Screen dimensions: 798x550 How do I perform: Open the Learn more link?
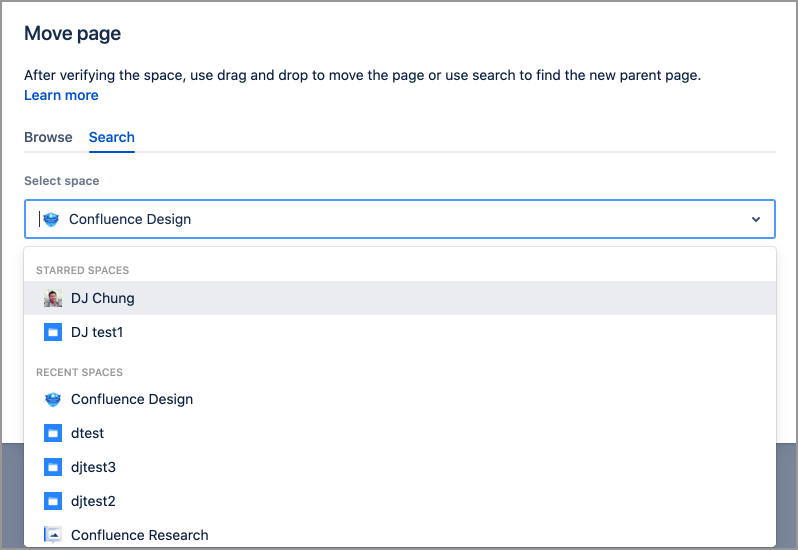(61, 95)
